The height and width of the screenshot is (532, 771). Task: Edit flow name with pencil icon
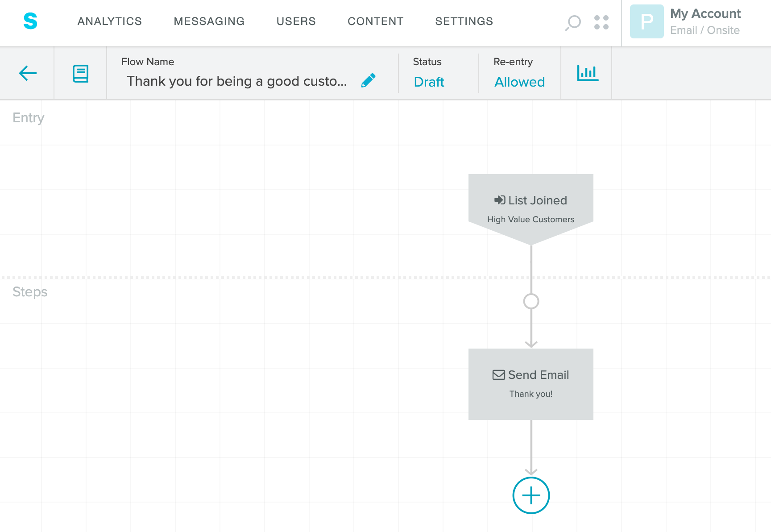(x=368, y=81)
